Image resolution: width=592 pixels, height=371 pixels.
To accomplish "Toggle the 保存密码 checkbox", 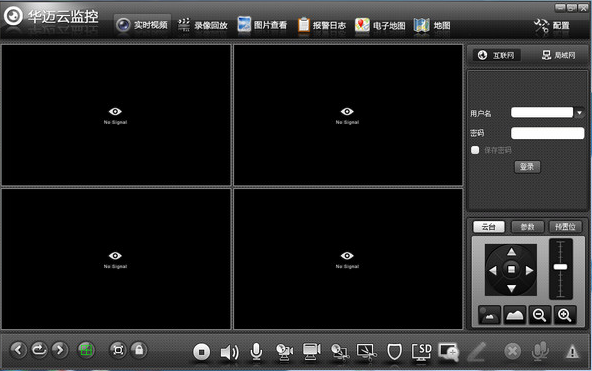I will point(475,150).
